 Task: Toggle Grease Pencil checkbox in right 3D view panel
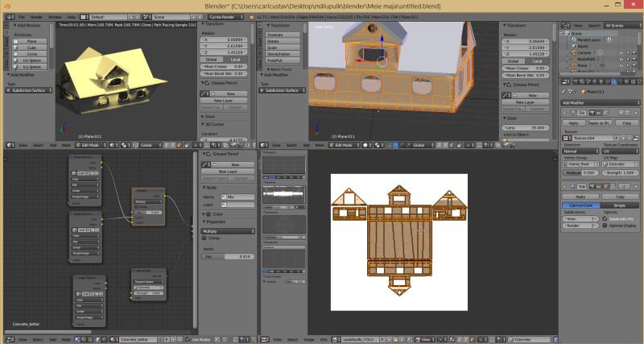coord(509,85)
